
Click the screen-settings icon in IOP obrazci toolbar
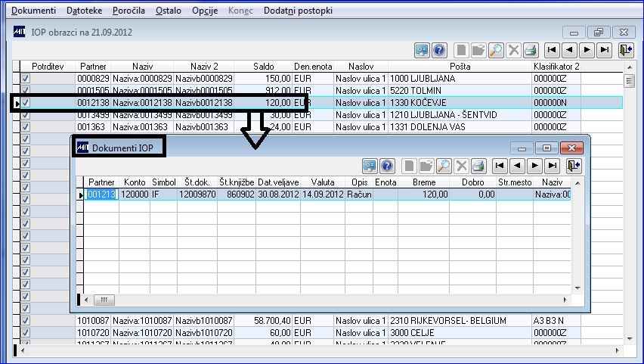click(x=422, y=50)
